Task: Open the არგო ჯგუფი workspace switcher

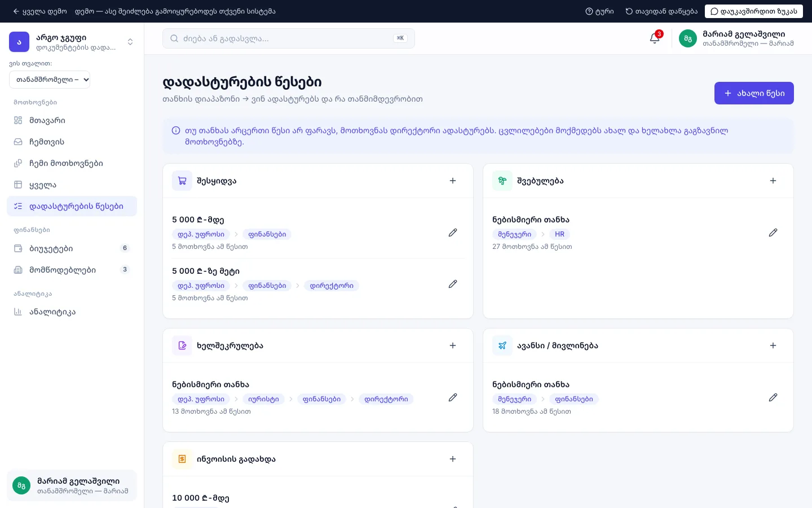Action: pyautogui.click(x=72, y=42)
